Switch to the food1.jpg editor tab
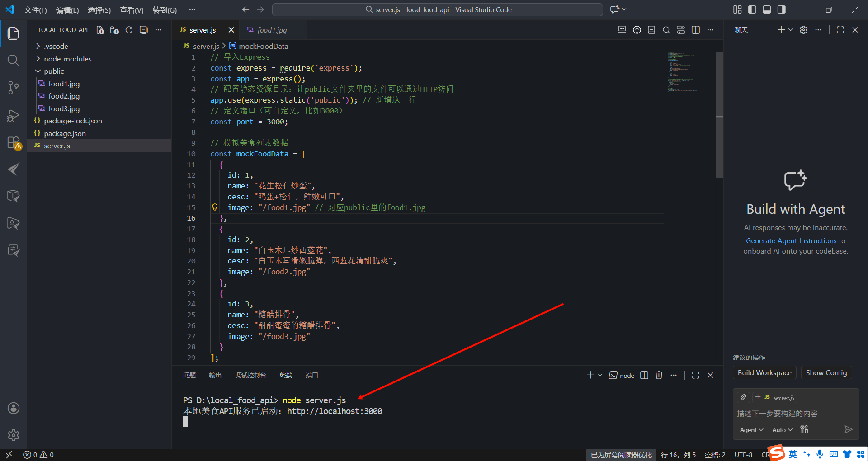 pyautogui.click(x=272, y=30)
